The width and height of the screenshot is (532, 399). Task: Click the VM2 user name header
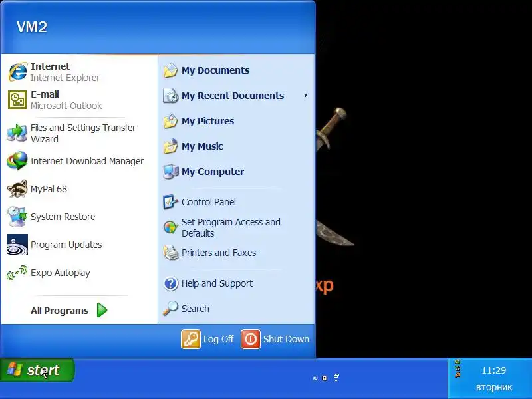tap(32, 27)
